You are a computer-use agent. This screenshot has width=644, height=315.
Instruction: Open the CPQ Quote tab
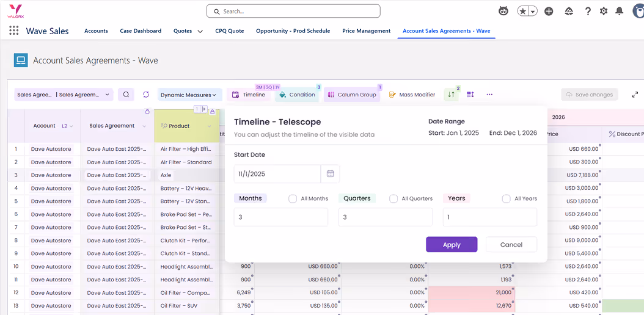[230, 31]
